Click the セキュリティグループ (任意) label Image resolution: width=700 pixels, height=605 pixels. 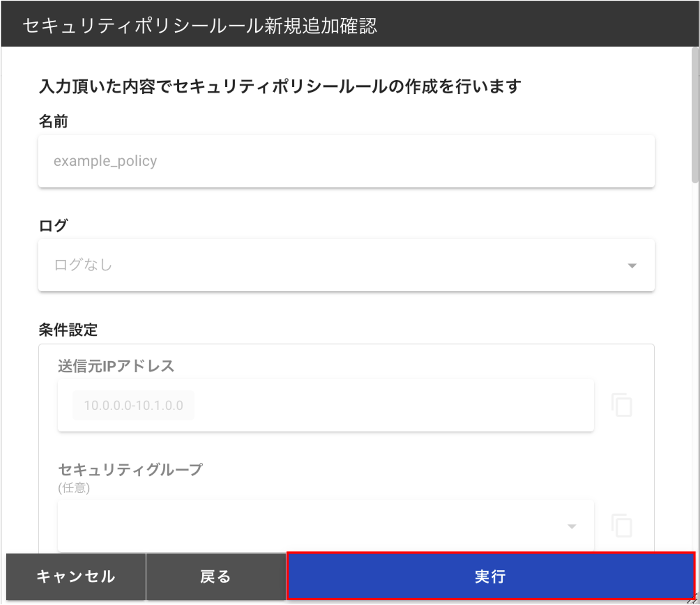pos(130,477)
